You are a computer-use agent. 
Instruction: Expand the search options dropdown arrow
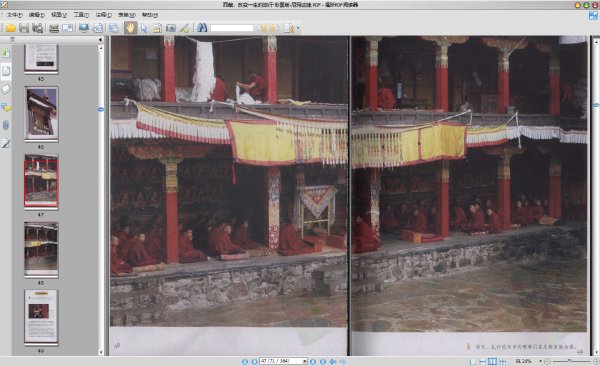click(x=298, y=28)
